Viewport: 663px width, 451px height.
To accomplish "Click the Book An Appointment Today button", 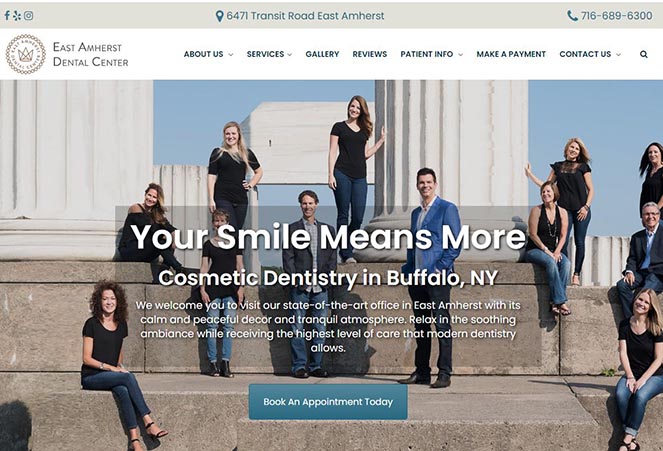I will 328,402.
